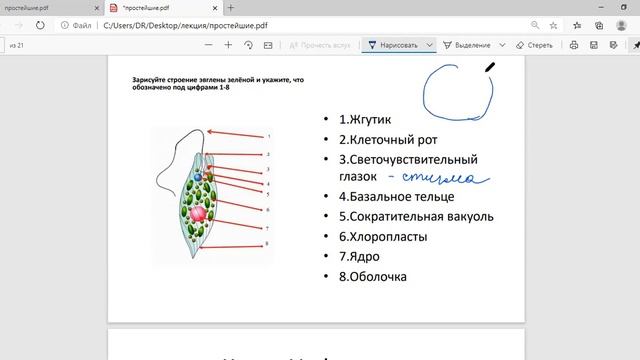Rotate the PDF page

pos(248,45)
